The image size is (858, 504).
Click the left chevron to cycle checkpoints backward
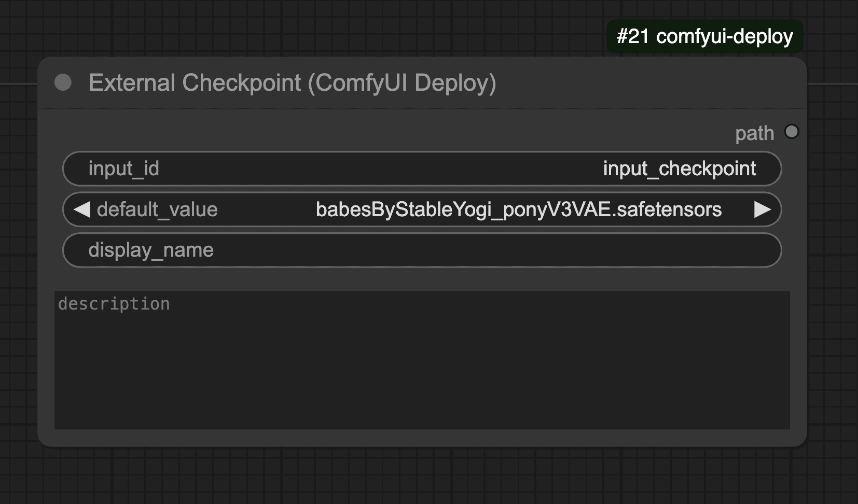pos(81,209)
